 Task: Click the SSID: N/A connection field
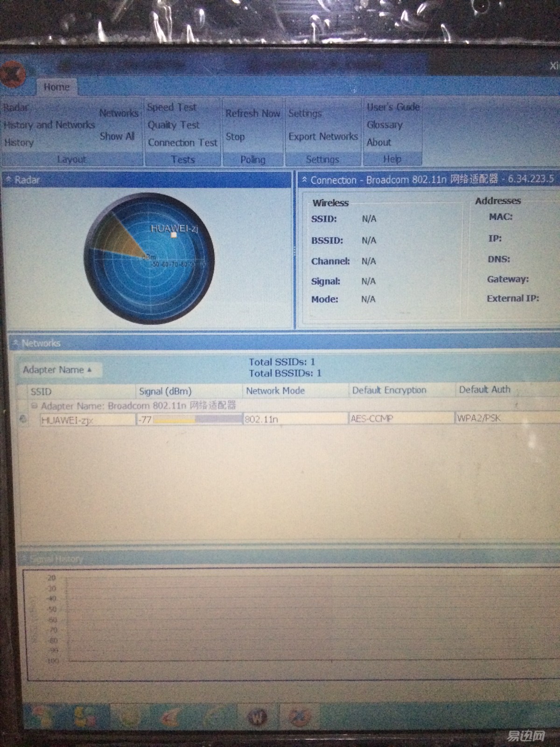click(x=343, y=219)
